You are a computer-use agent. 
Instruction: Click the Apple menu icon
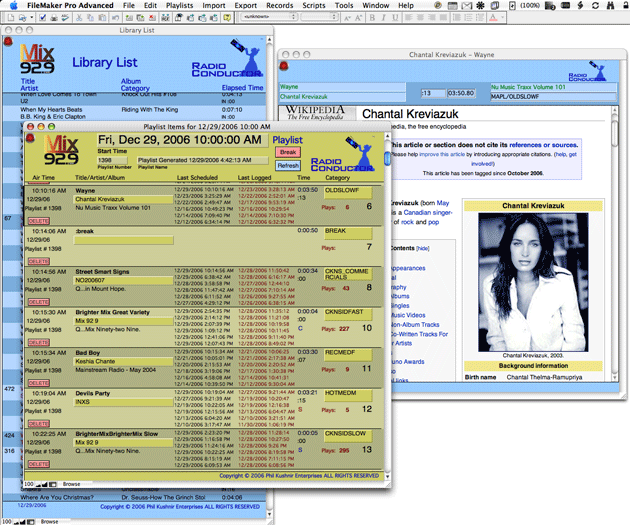[x=14, y=5]
